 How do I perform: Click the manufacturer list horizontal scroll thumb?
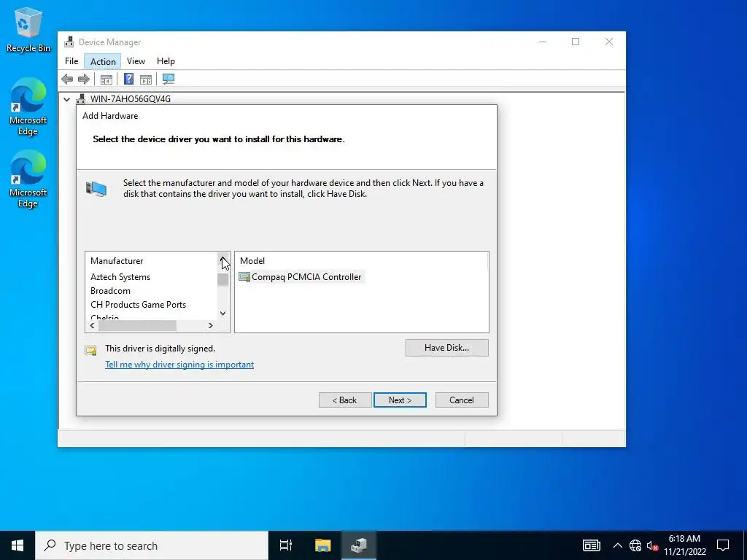[x=137, y=326]
